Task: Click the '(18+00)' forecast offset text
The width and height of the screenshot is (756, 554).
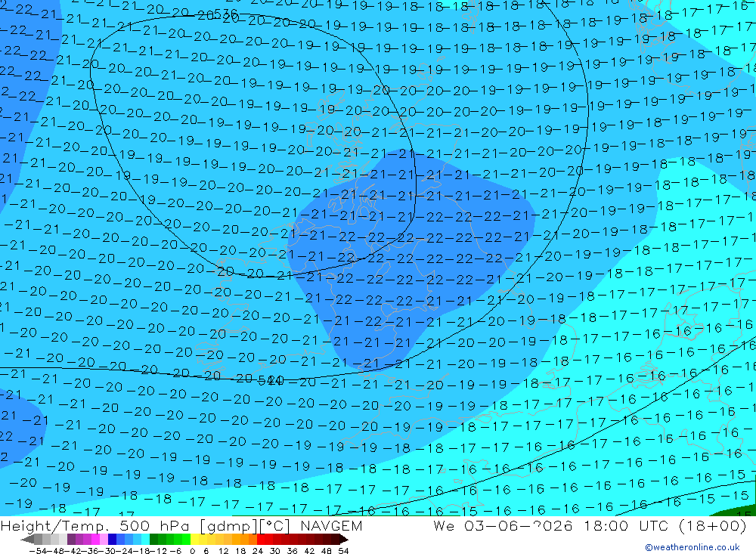Action: 712,525
